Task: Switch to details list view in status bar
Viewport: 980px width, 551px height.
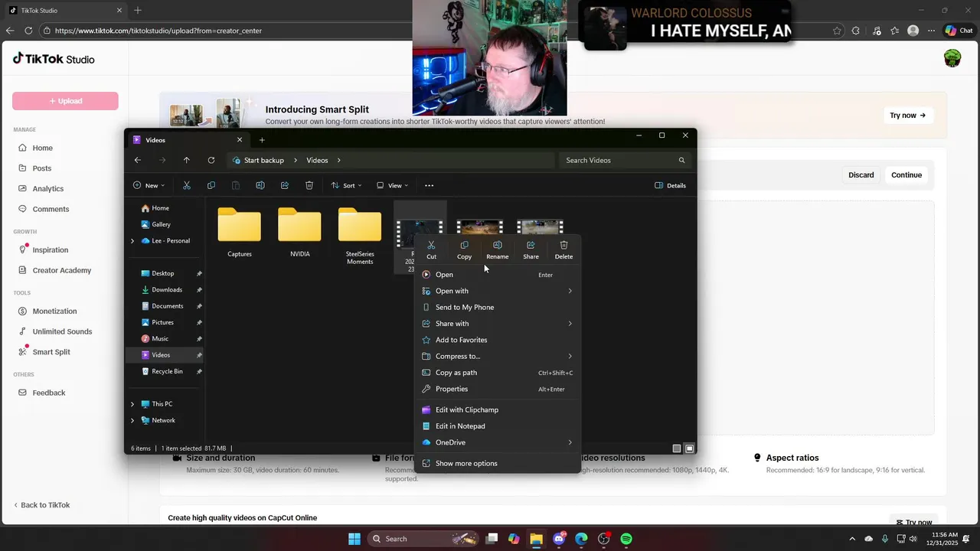Action: [x=677, y=448]
